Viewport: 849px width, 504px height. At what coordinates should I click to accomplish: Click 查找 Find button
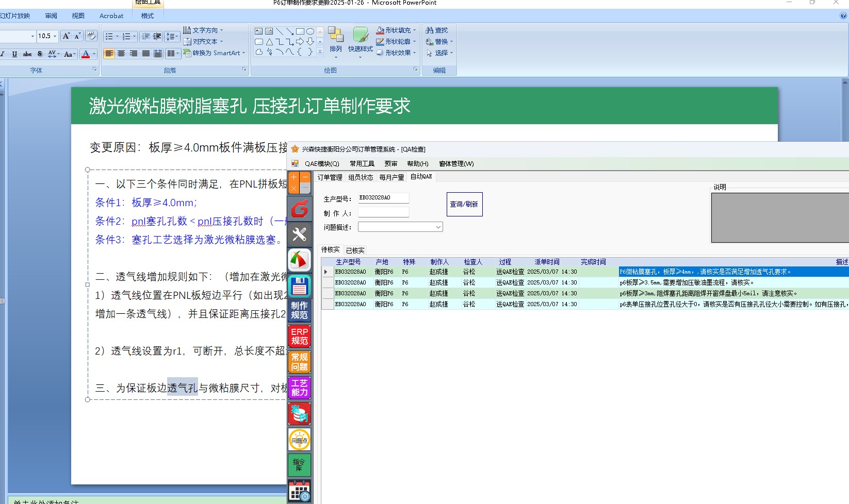click(437, 30)
